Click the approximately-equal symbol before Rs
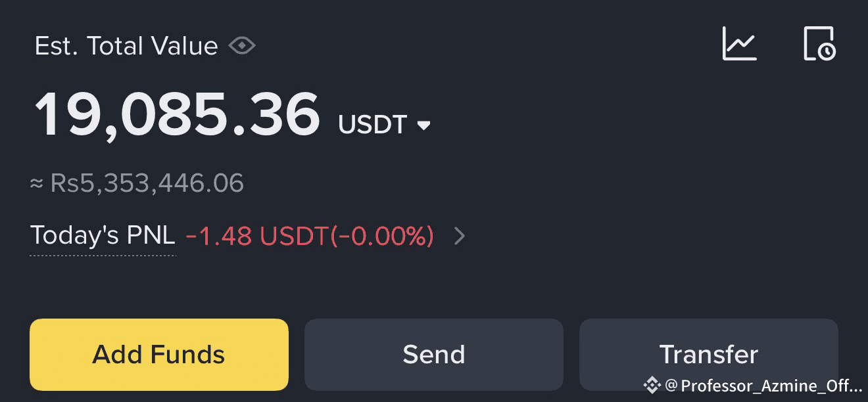The width and height of the screenshot is (868, 402). [37, 183]
